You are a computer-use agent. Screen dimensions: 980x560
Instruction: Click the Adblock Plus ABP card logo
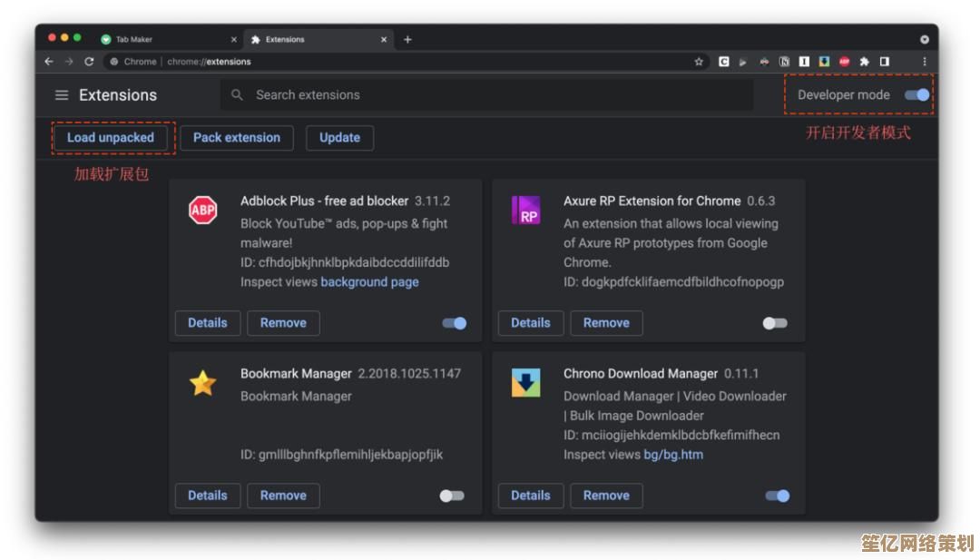203,210
